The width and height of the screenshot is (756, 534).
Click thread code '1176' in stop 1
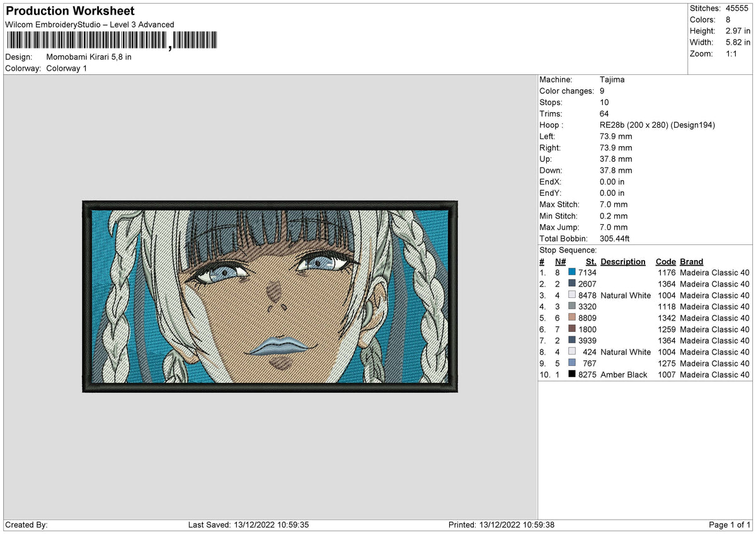(667, 273)
